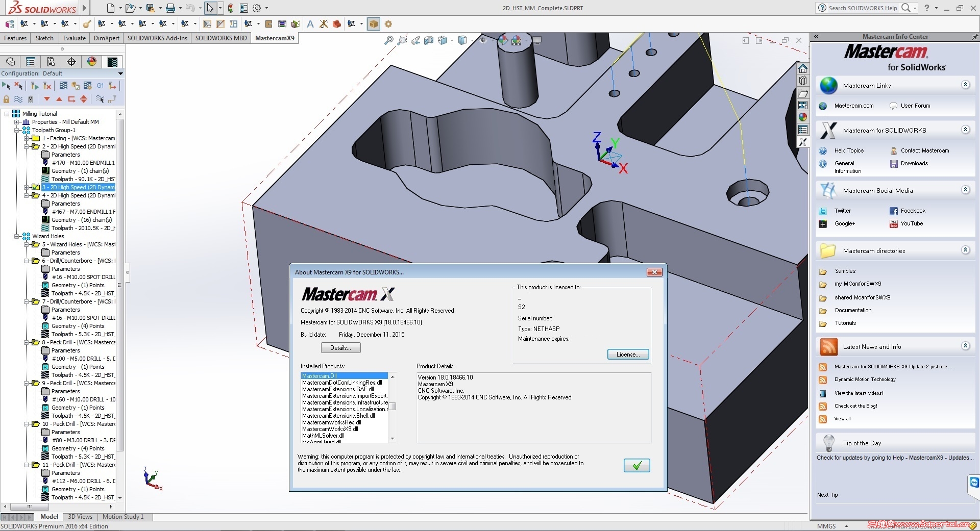Click the red solid model icon on toolbar

337,24
